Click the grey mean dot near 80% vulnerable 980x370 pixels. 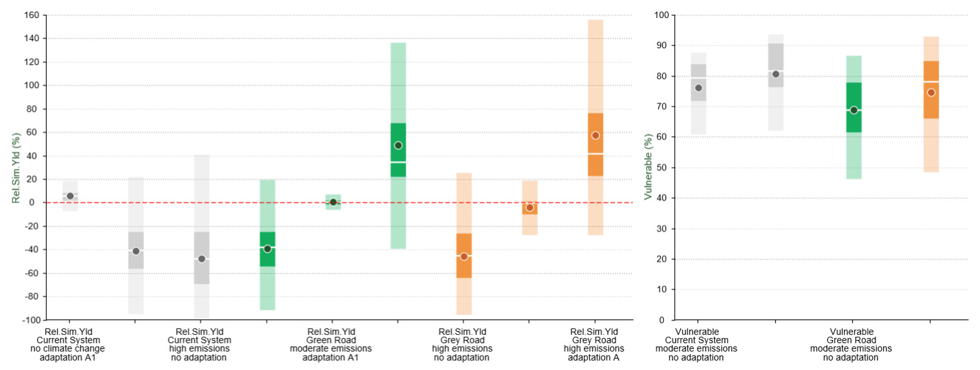[x=776, y=74]
